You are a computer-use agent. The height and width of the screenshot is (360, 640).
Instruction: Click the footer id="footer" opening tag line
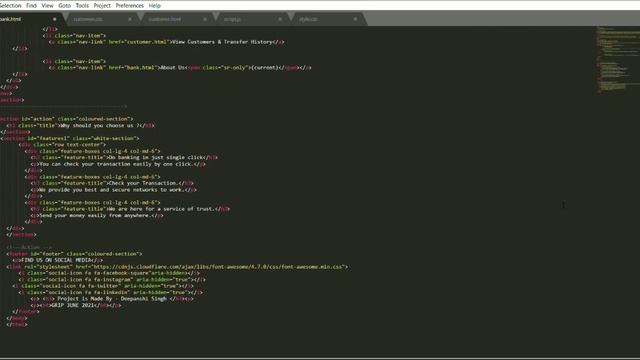click(74, 254)
